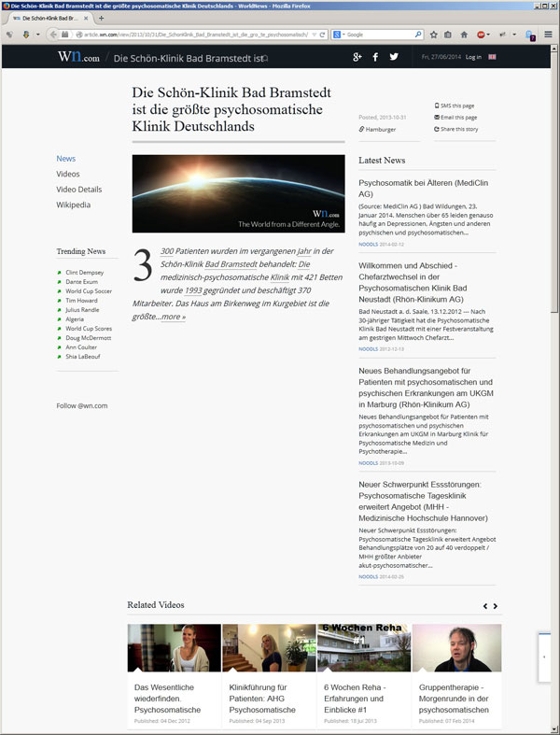This screenshot has width=560, height=735.
Task: Open 'Willkommen und Abschied - Chefarztwechsel' news headline
Action: pos(413,283)
